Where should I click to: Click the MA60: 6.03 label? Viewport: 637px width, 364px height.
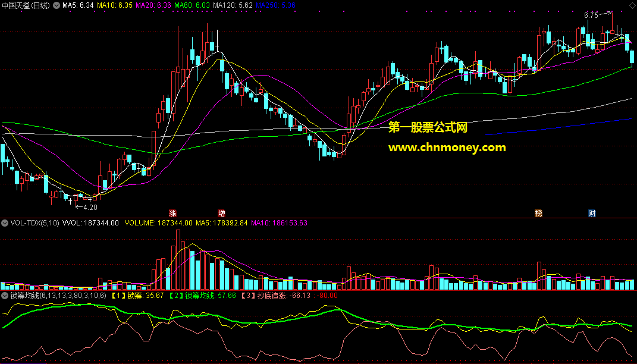click(192, 5)
